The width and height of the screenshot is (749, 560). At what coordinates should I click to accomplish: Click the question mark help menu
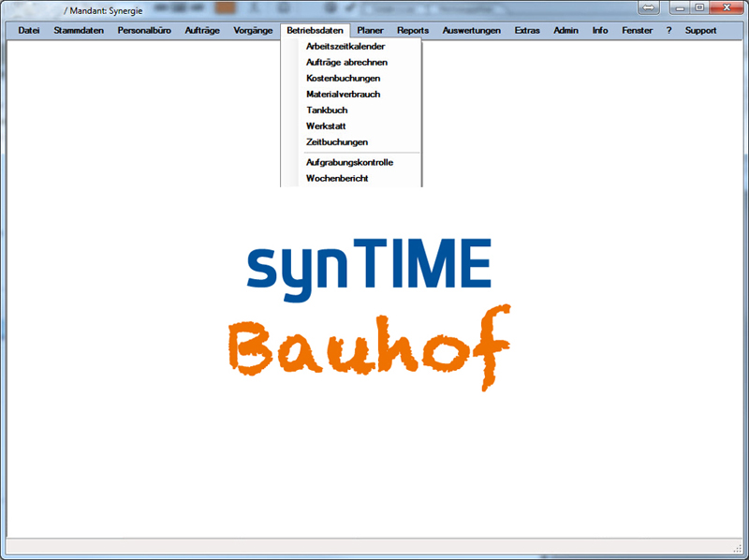pyautogui.click(x=668, y=30)
